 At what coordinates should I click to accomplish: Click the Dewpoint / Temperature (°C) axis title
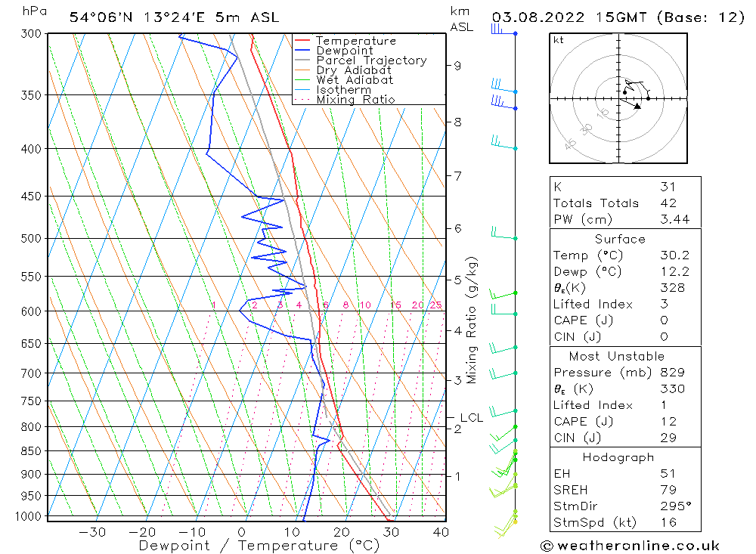click(x=259, y=546)
